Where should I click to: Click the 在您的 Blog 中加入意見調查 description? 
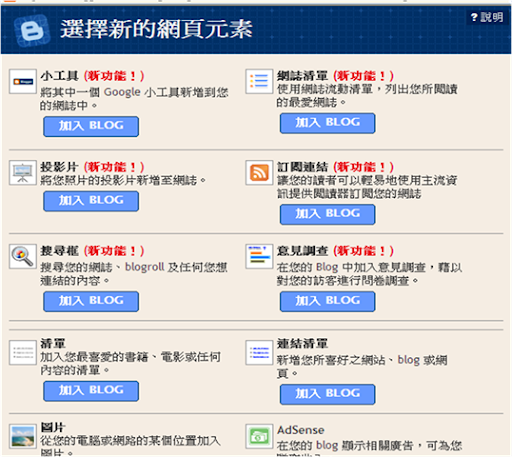click(x=369, y=274)
